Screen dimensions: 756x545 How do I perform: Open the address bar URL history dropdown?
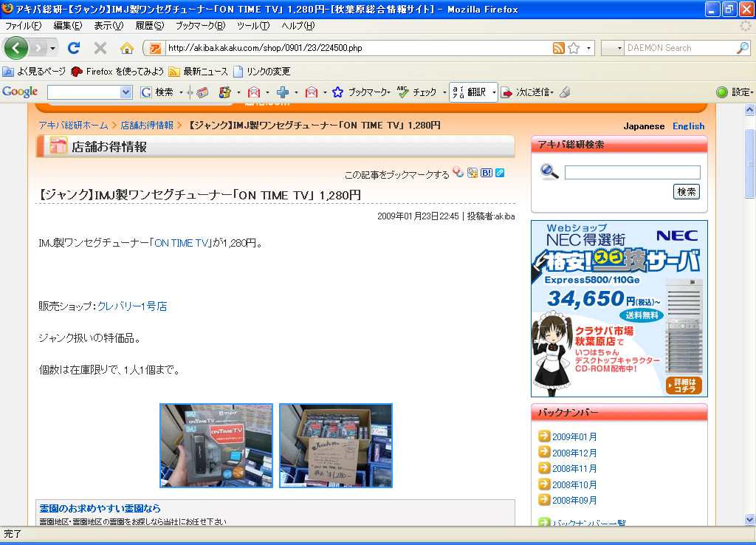click(588, 48)
